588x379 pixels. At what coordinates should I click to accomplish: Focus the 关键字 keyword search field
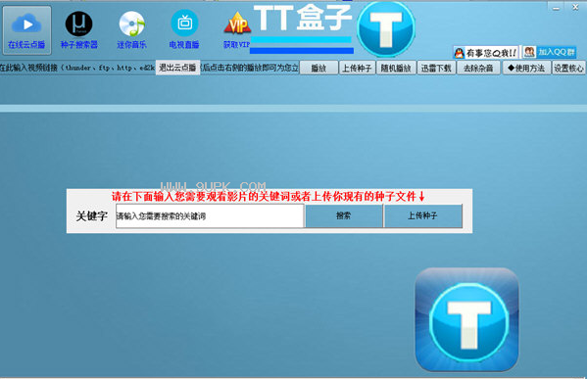[x=210, y=215]
